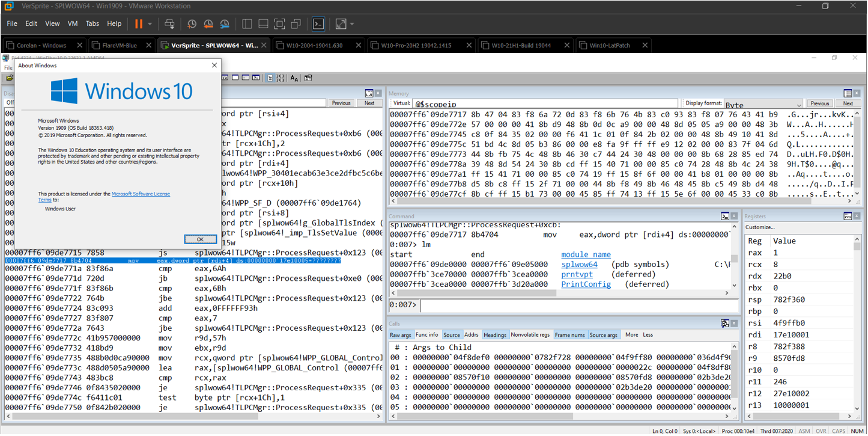This screenshot has width=868, height=436.
Task: Open the VMware View menu
Action: click(x=52, y=24)
